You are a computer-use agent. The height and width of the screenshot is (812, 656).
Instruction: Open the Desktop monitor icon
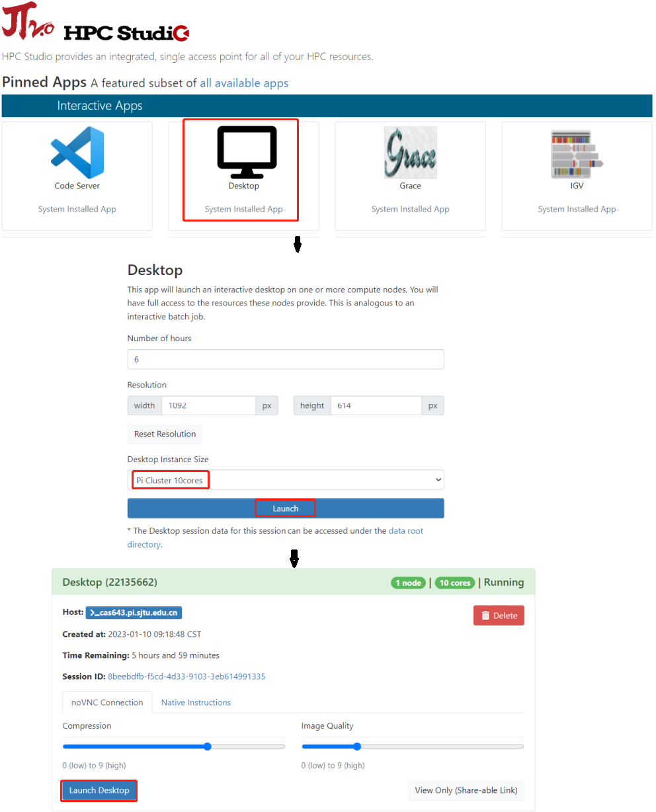coord(247,152)
